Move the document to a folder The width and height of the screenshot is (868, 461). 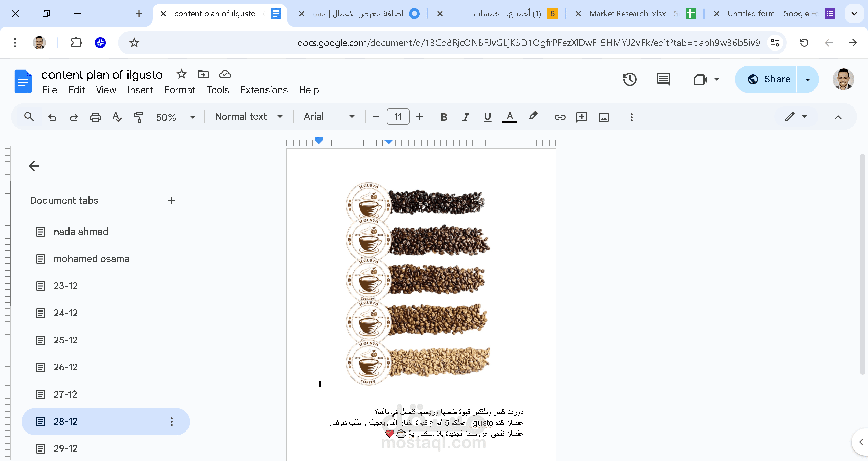(x=203, y=74)
